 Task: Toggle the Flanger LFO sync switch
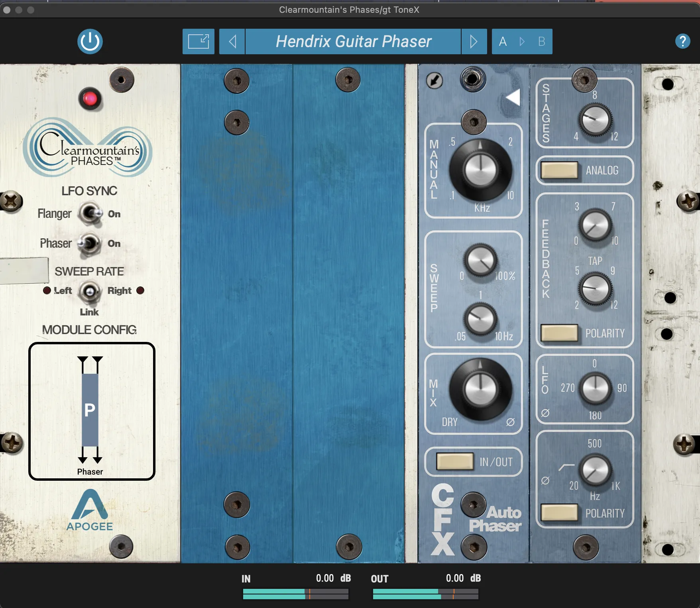point(90,213)
